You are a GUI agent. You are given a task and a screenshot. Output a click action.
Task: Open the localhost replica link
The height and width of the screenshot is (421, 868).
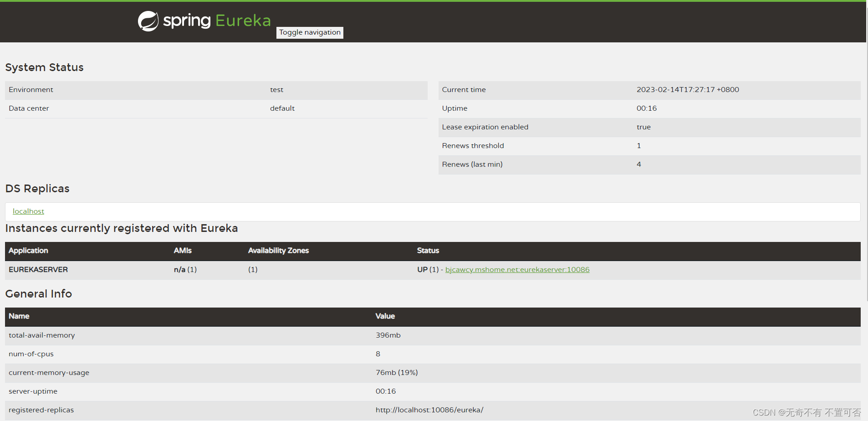coord(28,211)
